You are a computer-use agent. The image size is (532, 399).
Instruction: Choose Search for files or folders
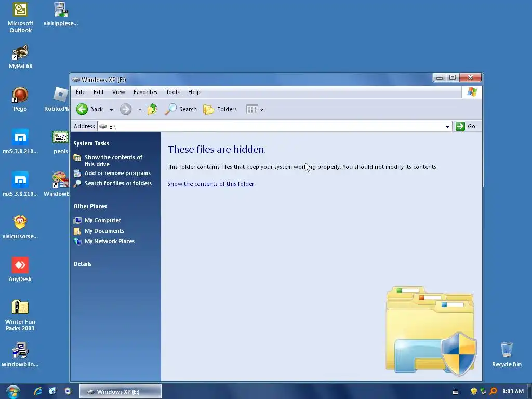click(x=118, y=183)
